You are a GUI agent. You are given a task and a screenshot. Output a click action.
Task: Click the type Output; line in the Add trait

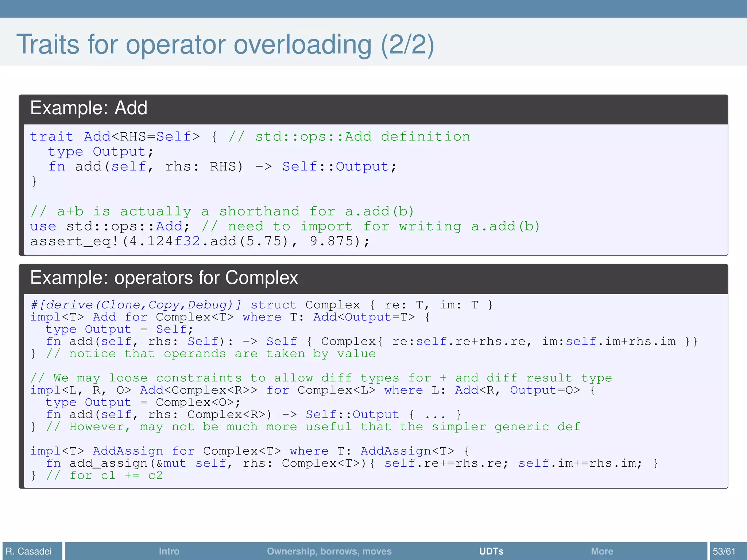click(x=100, y=152)
